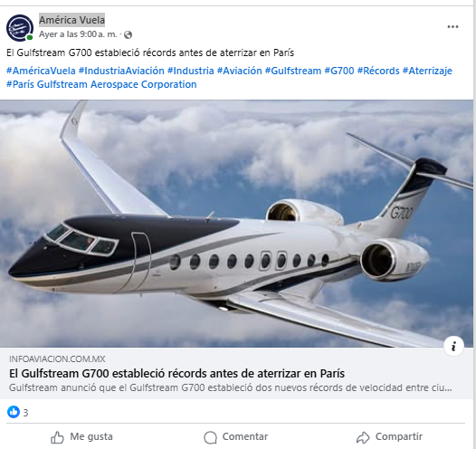Viewport: 476px width, 449px height.
Task: Open the #G700 hashtag
Action: click(339, 71)
